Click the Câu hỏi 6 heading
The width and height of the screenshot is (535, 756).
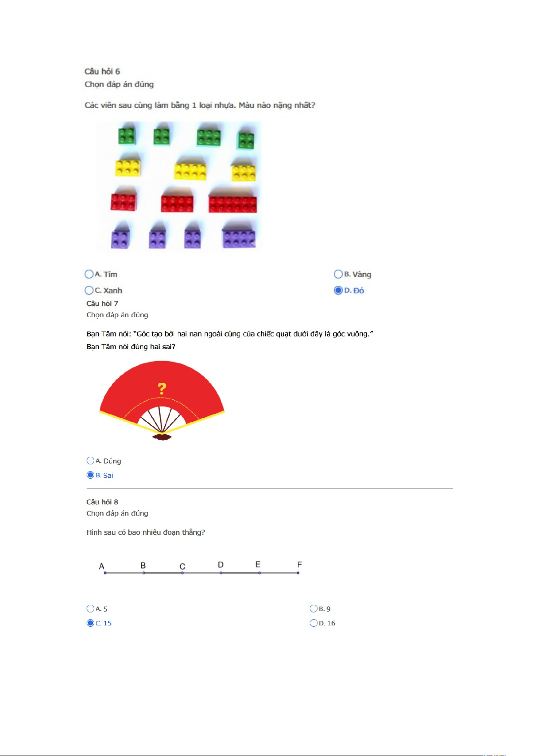[102, 71]
